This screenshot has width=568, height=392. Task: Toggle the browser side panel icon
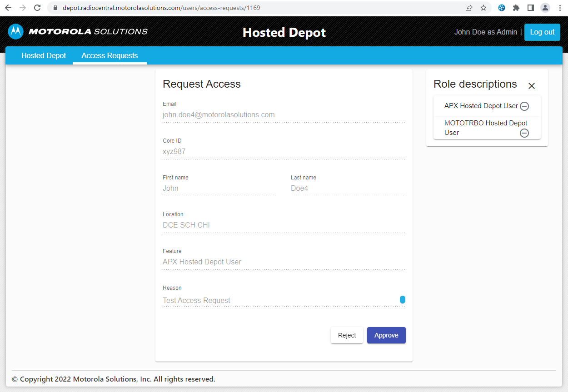tap(530, 8)
